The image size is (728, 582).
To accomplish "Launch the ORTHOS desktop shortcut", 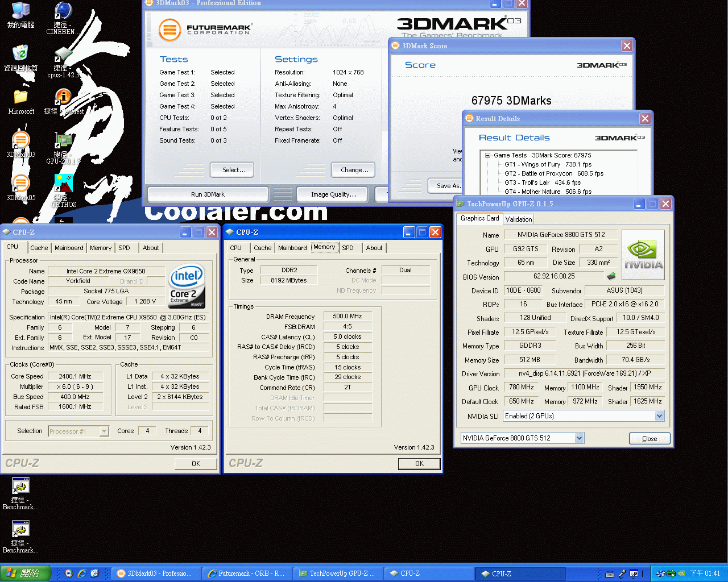I will click(x=64, y=191).
